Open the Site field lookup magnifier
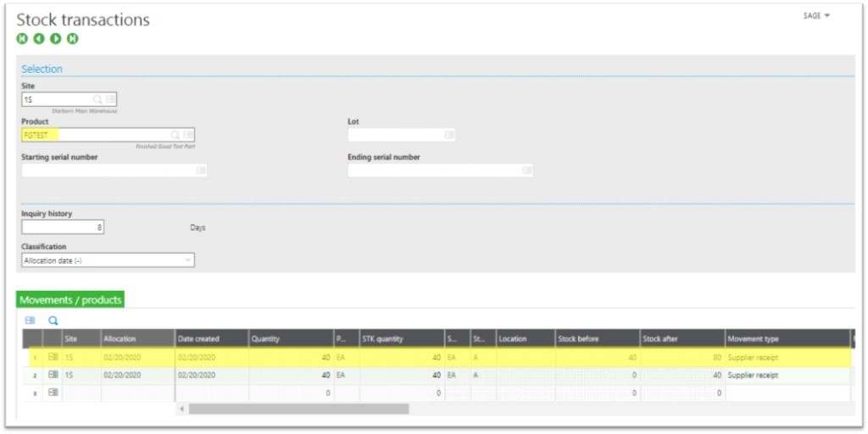Image resolution: width=868 pixels, height=434 pixels. click(98, 99)
